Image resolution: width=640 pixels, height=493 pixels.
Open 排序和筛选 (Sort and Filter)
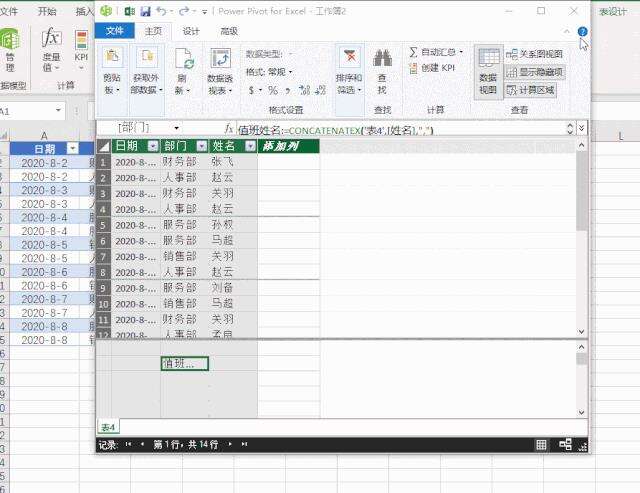[349, 68]
